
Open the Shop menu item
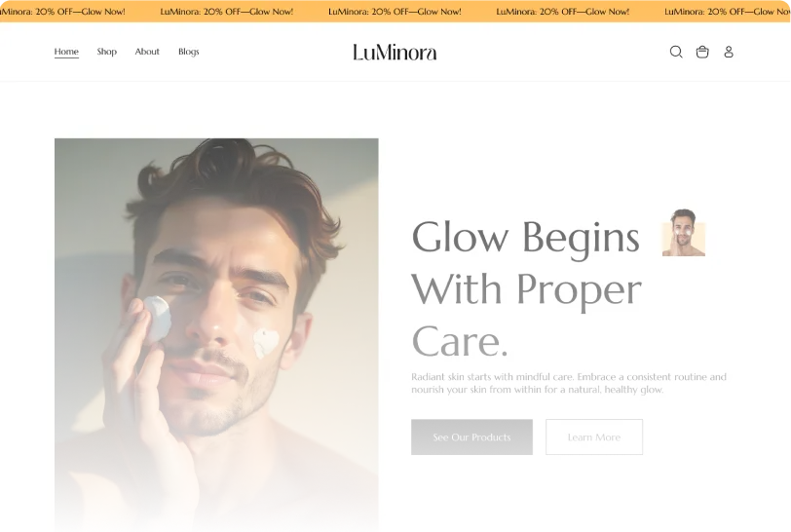(x=107, y=52)
